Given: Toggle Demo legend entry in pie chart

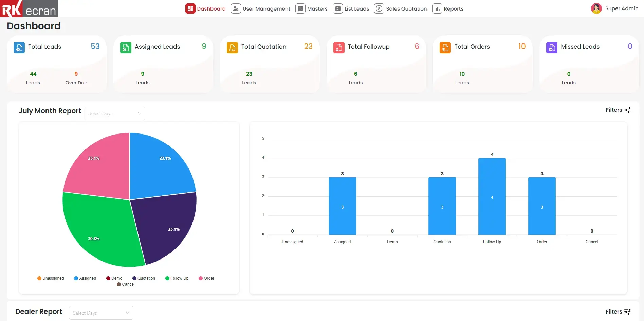Looking at the screenshot, I should coord(114,278).
